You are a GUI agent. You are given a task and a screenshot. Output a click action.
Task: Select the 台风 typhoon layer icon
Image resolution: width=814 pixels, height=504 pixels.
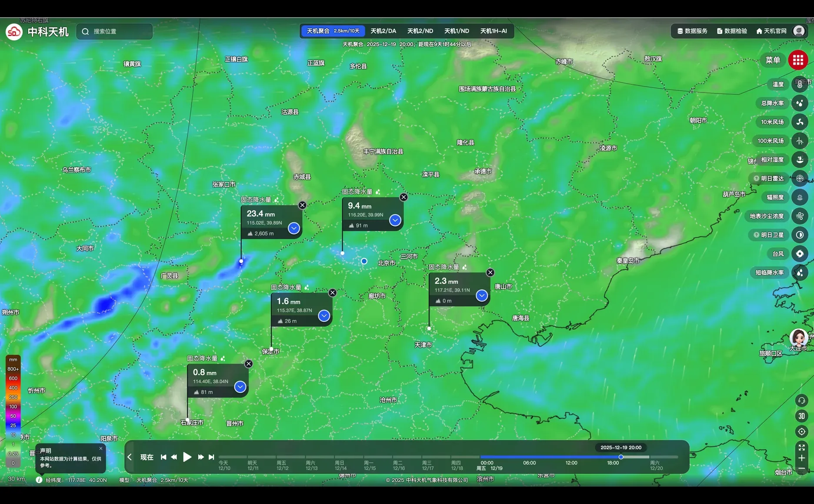click(800, 254)
